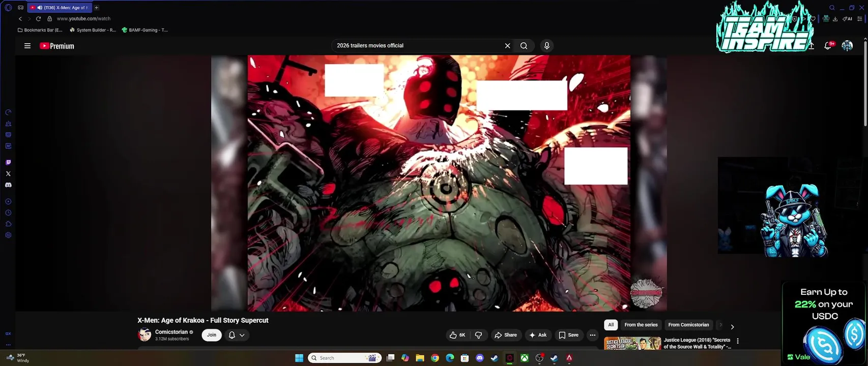868x366 pixels.
Task: Open the System Builder bookmark
Action: click(x=93, y=30)
